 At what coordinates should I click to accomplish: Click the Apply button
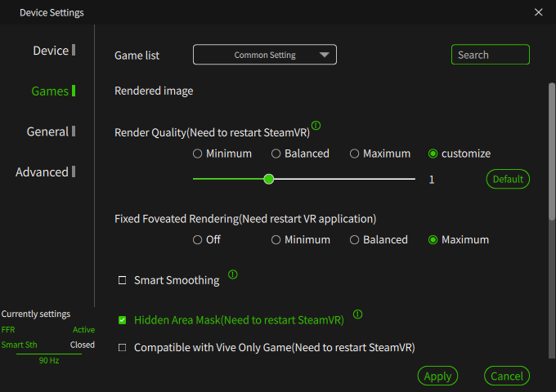click(437, 376)
